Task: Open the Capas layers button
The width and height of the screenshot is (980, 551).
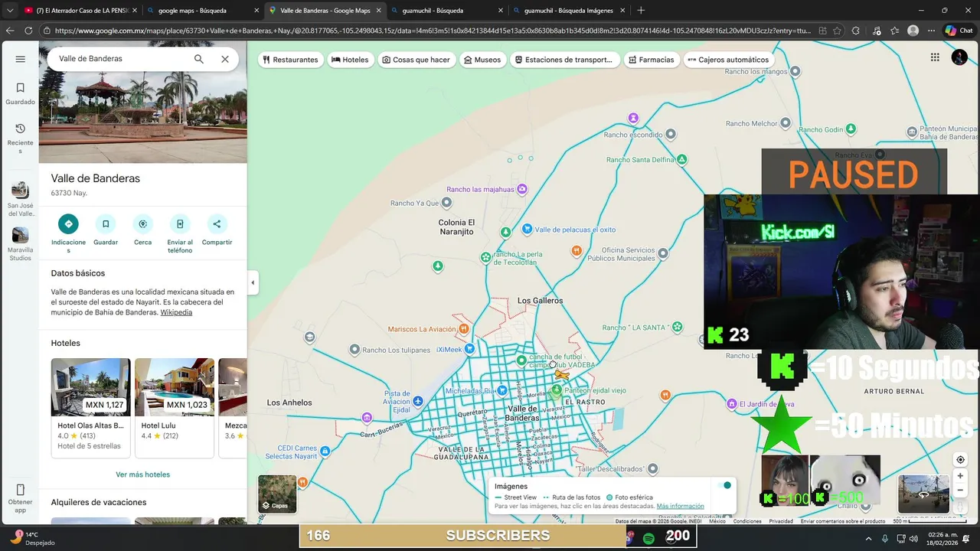Action: 277,494
